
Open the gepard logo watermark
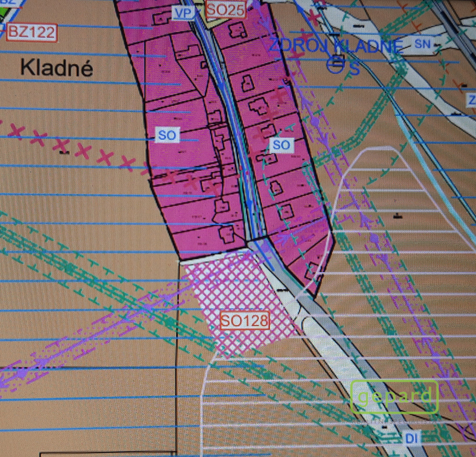394,396
